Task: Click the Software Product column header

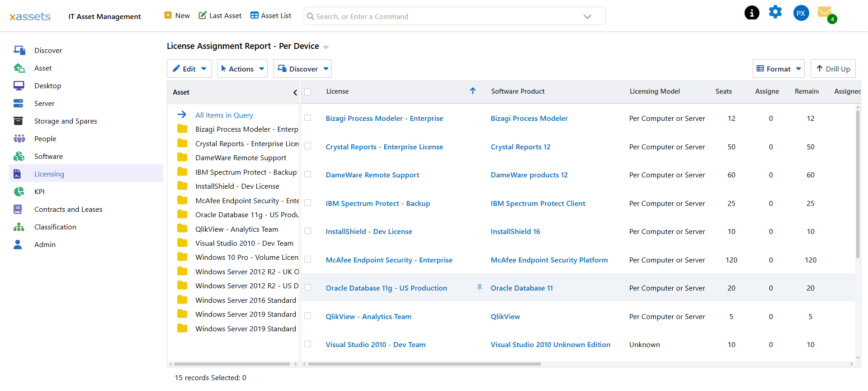Action: (x=518, y=91)
